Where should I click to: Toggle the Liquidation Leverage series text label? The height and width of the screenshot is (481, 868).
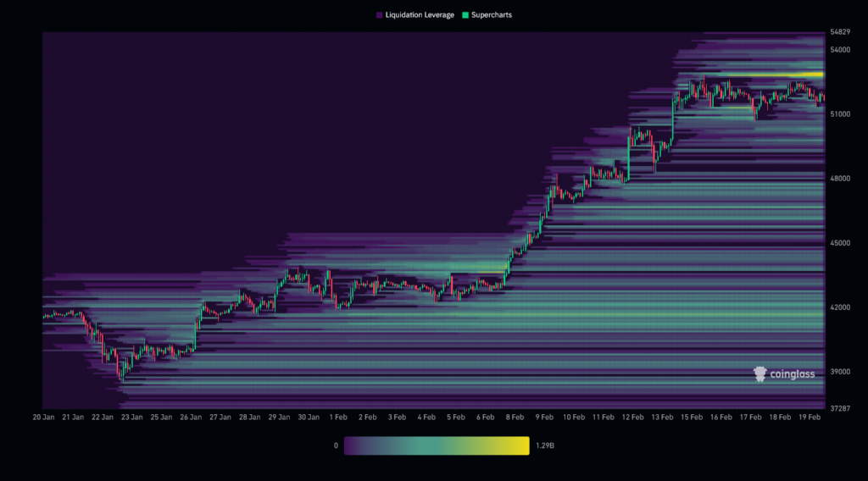click(420, 15)
